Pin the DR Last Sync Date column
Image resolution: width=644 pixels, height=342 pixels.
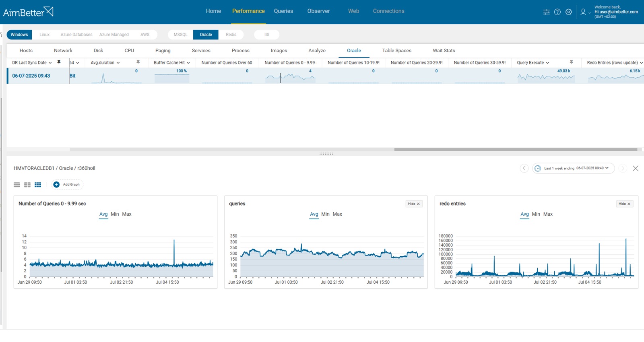click(59, 62)
